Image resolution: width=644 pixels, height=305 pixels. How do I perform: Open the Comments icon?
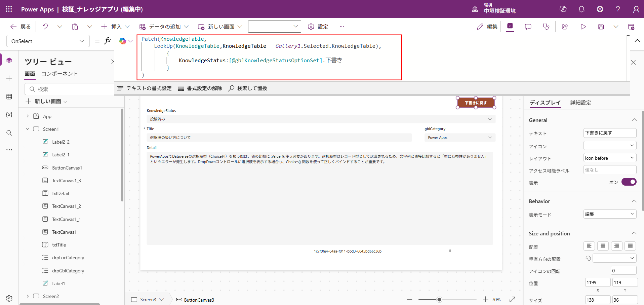coord(528,27)
